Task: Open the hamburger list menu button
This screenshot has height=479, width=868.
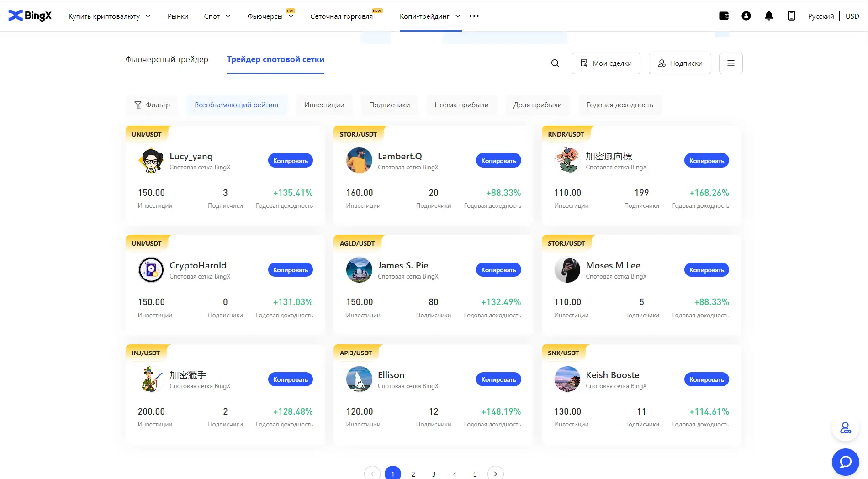Action: 730,63
